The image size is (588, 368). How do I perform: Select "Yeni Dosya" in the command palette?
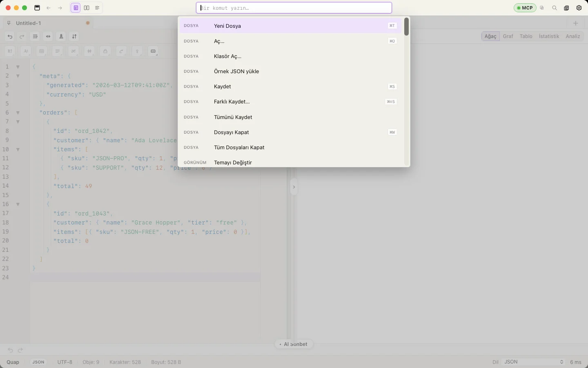point(291,26)
